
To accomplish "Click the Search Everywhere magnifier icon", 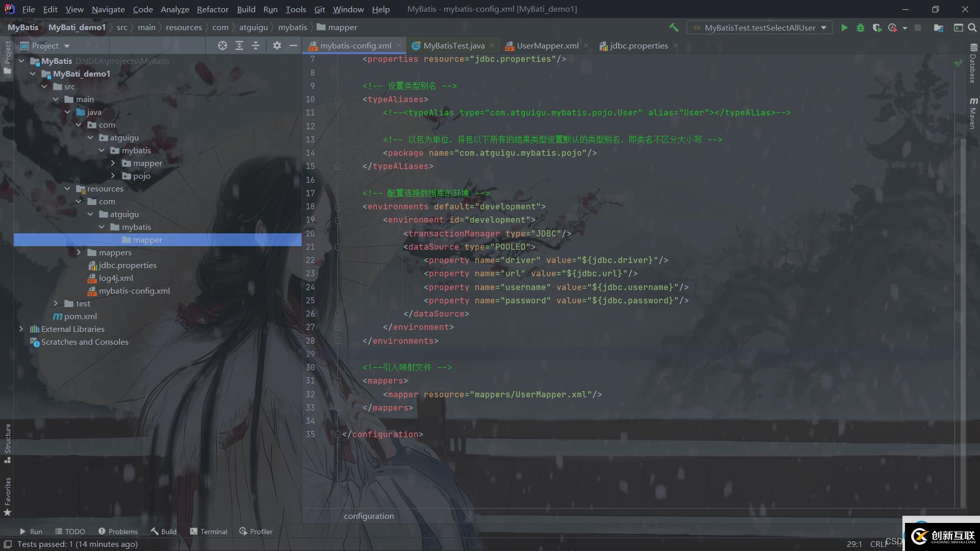I will 972,28.
